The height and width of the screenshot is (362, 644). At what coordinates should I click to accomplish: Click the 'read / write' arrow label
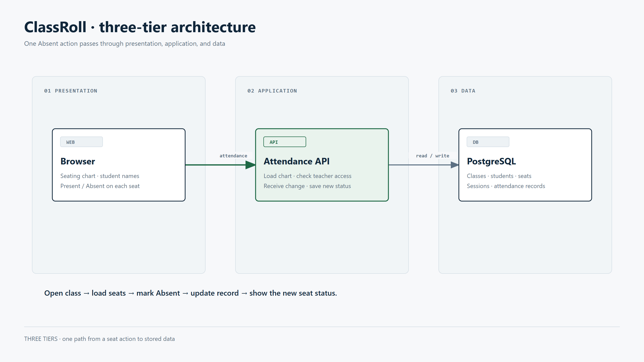point(432,156)
